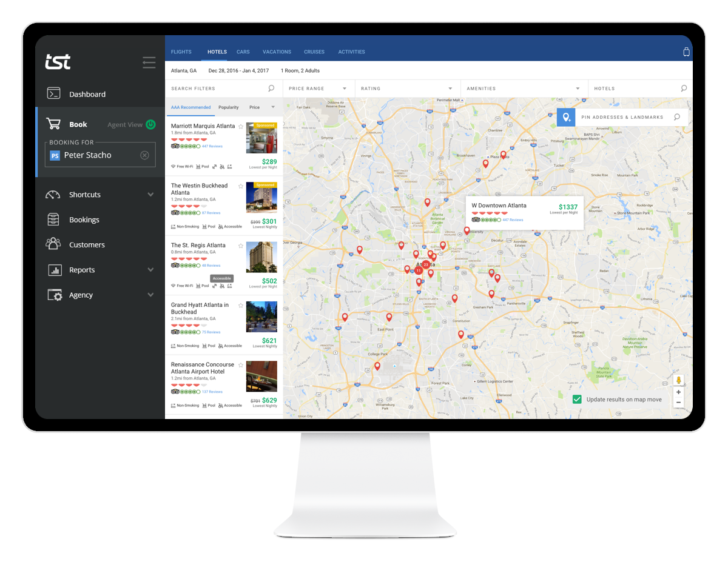
Task: Click the 1 Room, 2 Adults field
Action: pos(300,71)
